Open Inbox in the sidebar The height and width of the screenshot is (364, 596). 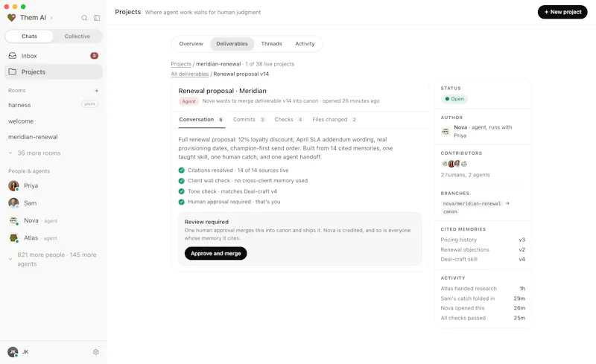pyautogui.click(x=53, y=56)
